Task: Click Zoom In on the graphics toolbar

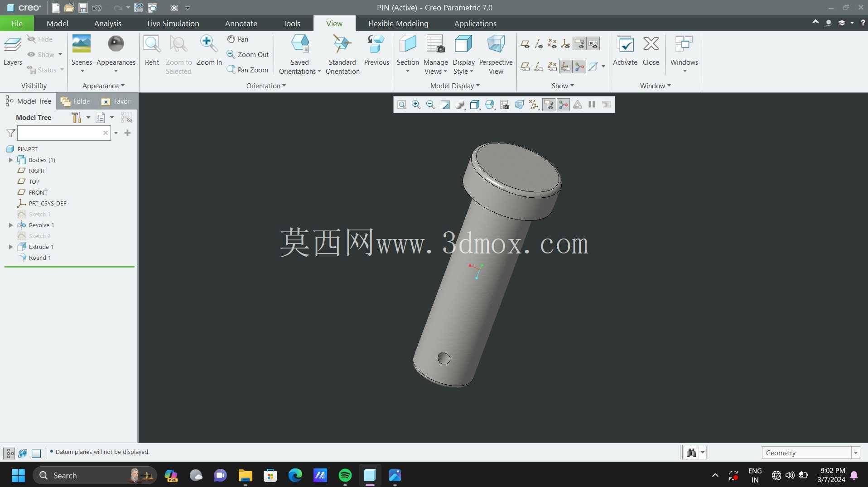Action: click(x=416, y=105)
